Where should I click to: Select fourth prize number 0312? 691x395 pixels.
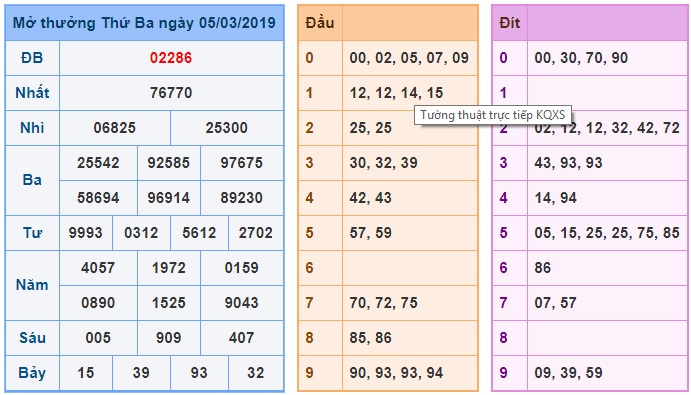(141, 233)
